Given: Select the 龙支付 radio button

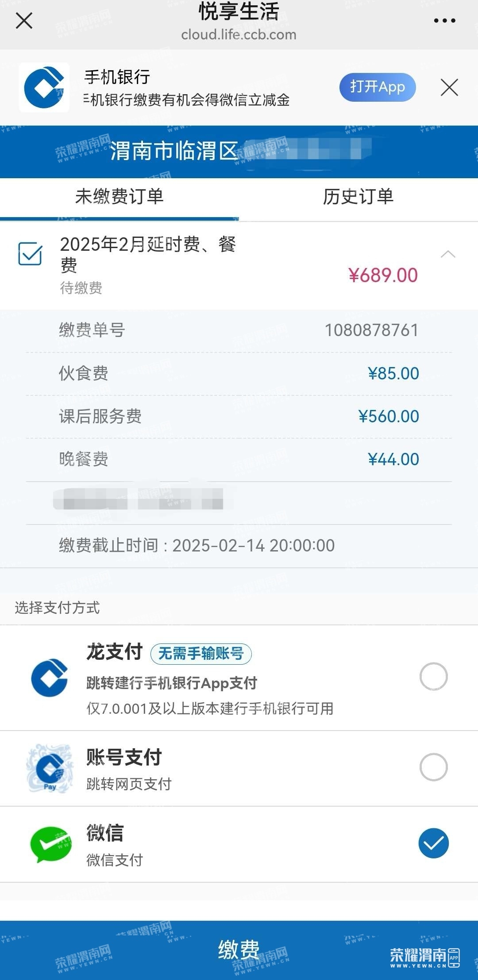Looking at the screenshot, I should click(433, 676).
